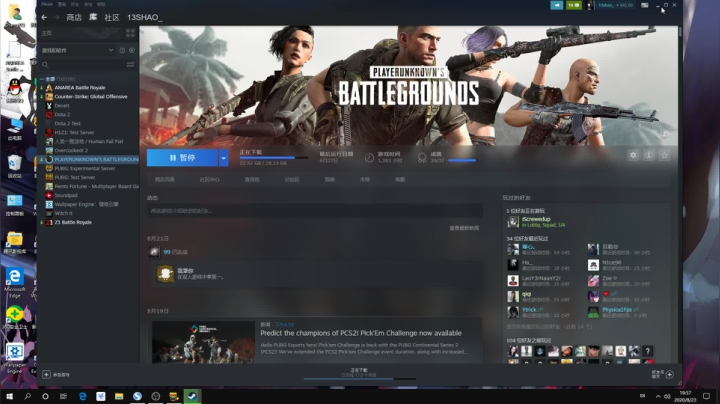Open dropdown arrow beside 暂停 button
This screenshot has width=720, height=404.
224,157
